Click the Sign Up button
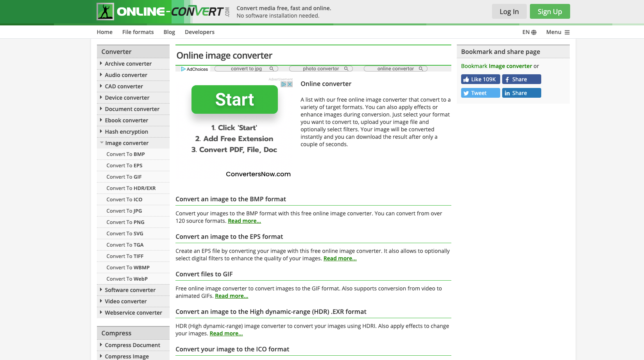644x360 pixels. point(549,11)
